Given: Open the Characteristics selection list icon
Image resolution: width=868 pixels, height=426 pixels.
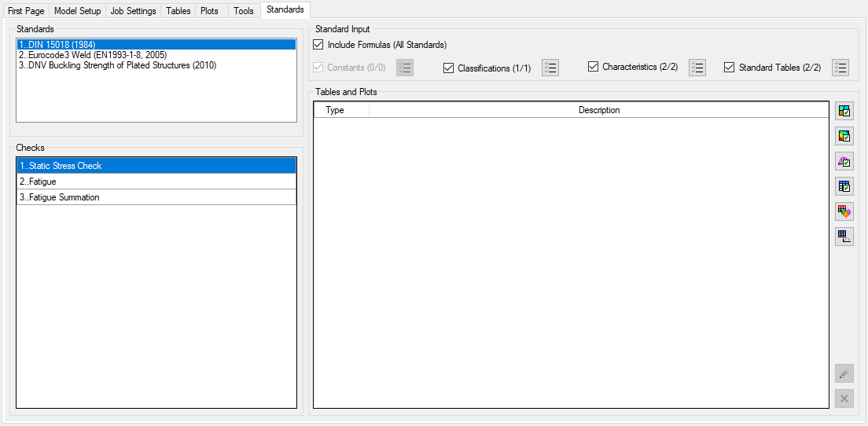Looking at the screenshot, I should coord(697,68).
